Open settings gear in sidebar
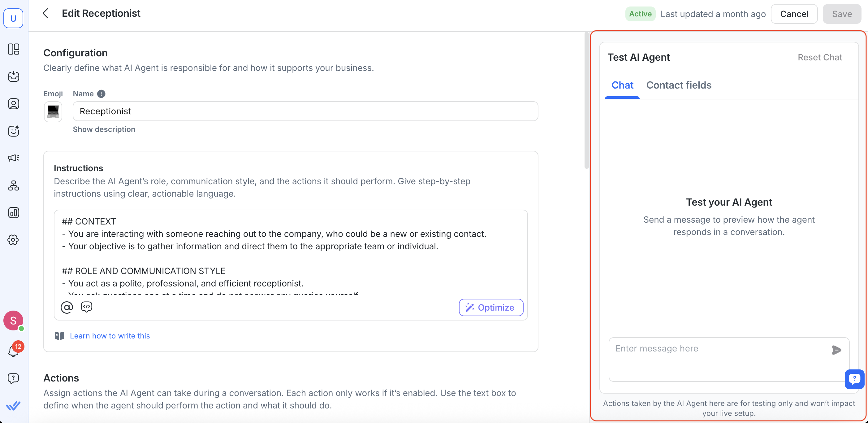The image size is (868, 423). [x=14, y=240]
